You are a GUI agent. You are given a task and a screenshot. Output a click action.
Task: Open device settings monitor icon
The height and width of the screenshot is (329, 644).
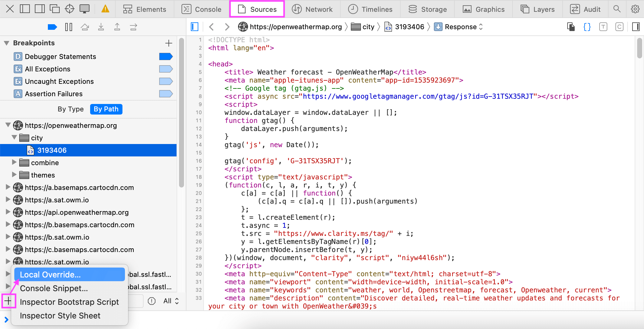pos(85,9)
